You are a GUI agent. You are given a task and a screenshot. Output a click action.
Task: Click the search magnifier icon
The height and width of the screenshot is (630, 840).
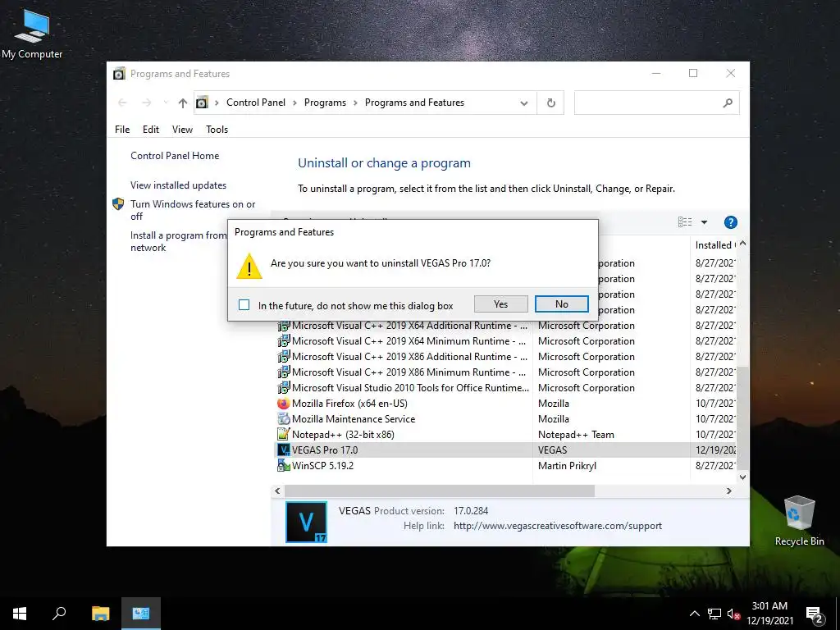(x=728, y=103)
